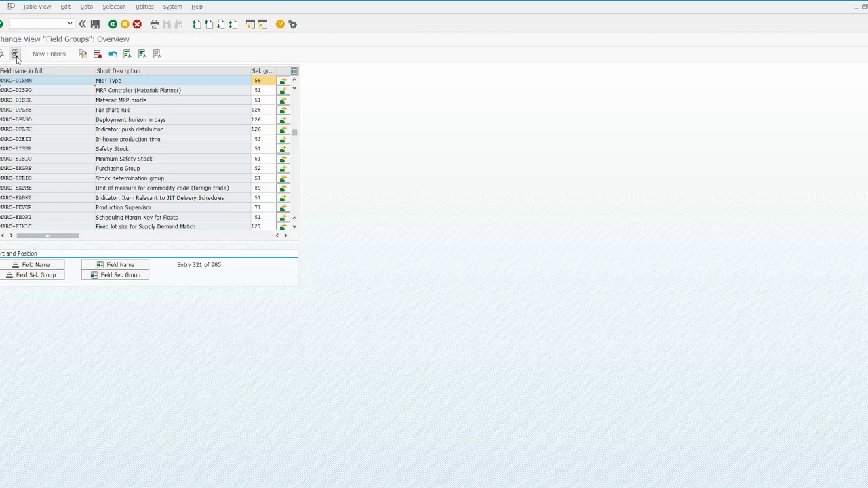Viewport: 868px width, 488px height.
Task: Click the Print icon
Action: pyautogui.click(x=155, y=24)
